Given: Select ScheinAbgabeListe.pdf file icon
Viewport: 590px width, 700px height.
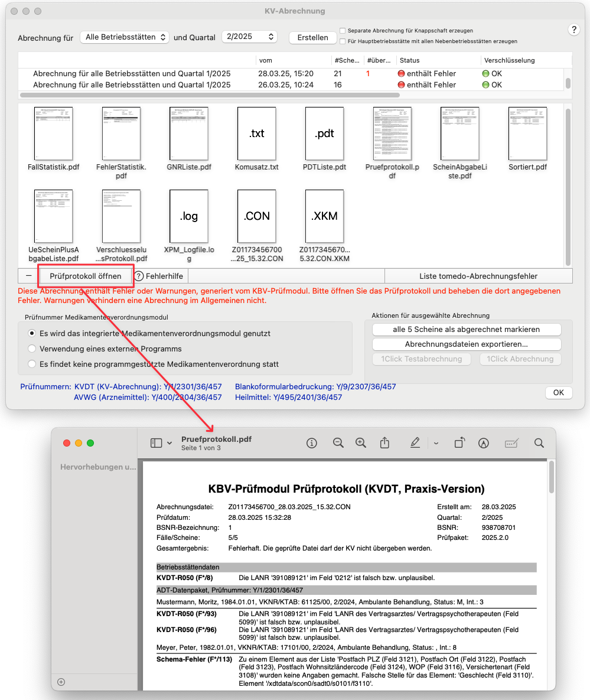Looking at the screenshot, I should [x=459, y=134].
